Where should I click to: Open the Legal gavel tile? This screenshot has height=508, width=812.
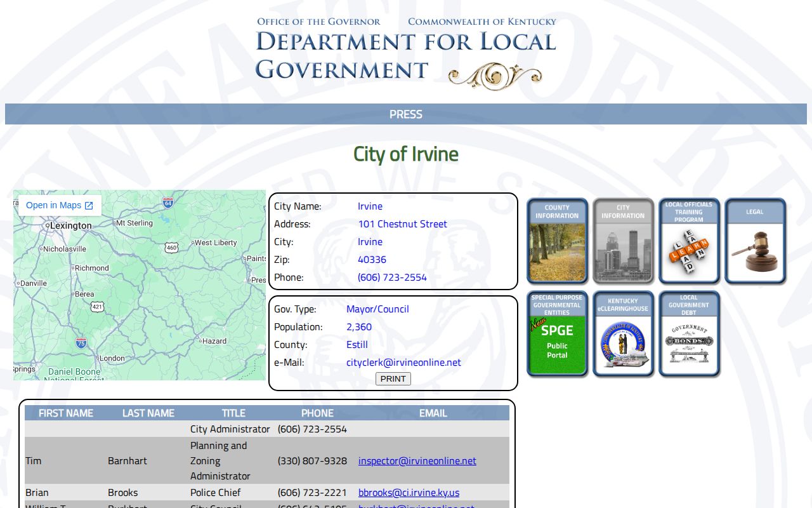(755, 241)
